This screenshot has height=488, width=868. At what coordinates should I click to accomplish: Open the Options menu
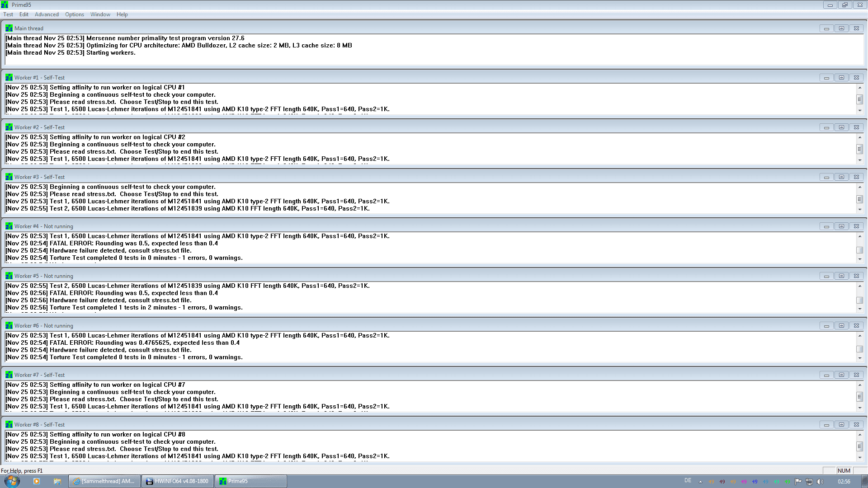click(75, 14)
